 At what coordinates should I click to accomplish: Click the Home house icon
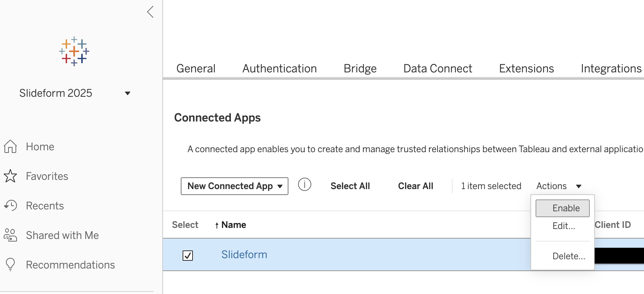click(x=10, y=147)
